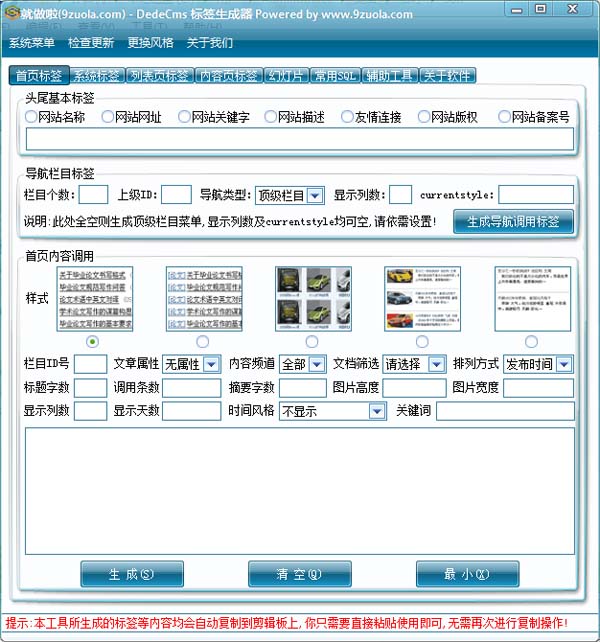Switch to the 内容页标签 tab

(229, 76)
